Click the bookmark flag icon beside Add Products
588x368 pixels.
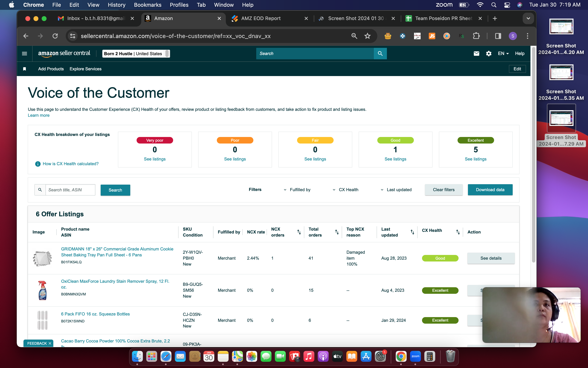24,69
